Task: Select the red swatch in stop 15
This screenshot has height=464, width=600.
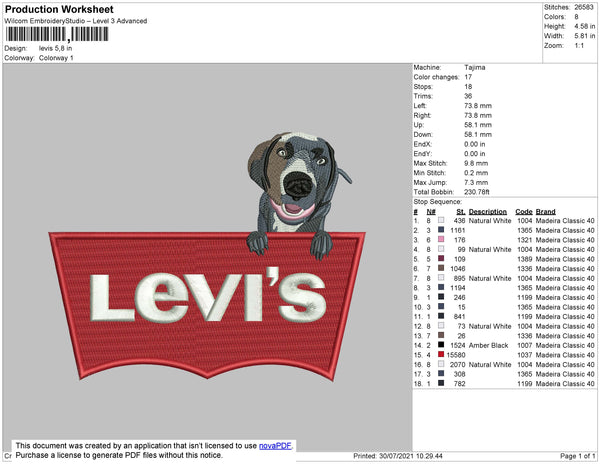Action: pyautogui.click(x=441, y=355)
